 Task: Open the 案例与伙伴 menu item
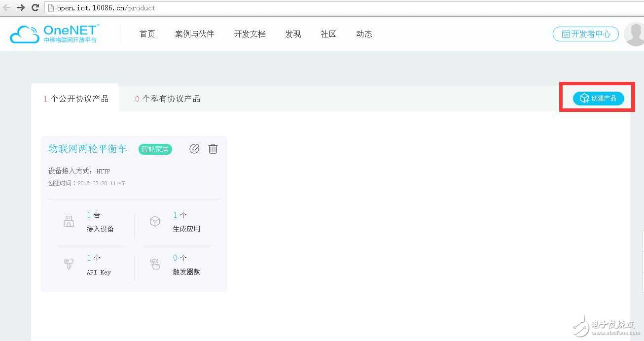[194, 34]
